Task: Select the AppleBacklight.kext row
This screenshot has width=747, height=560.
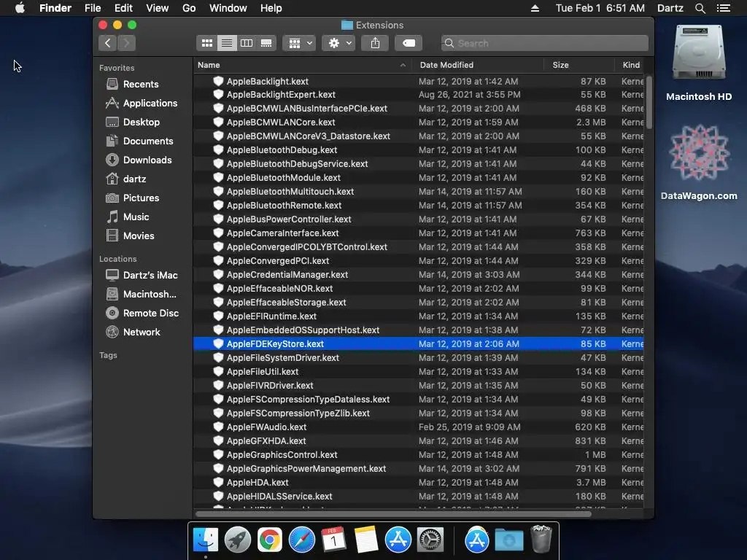Action: [418, 82]
